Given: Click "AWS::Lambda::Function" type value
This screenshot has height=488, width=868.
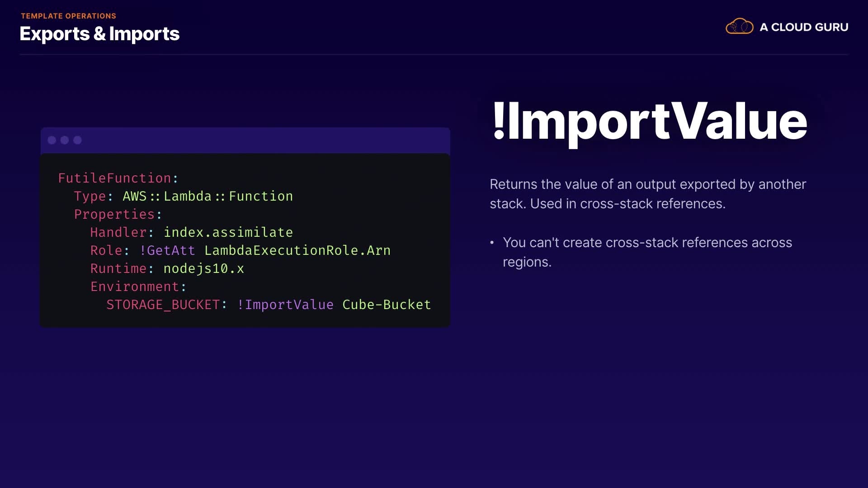Looking at the screenshot, I should pyautogui.click(x=208, y=196).
